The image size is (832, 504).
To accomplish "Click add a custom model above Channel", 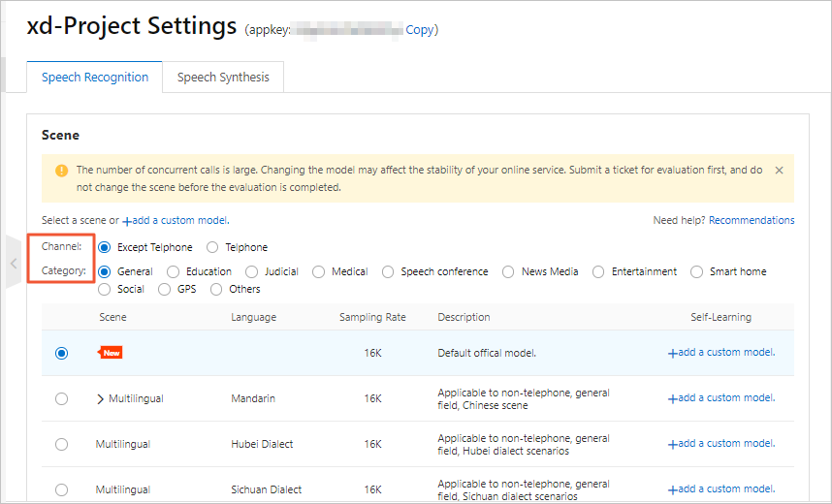I will tap(176, 220).
